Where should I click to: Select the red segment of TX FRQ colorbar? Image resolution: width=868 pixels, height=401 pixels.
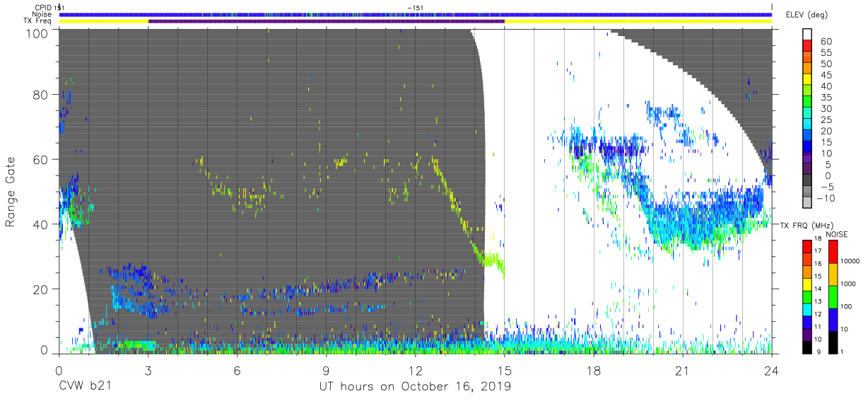click(x=807, y=245)
